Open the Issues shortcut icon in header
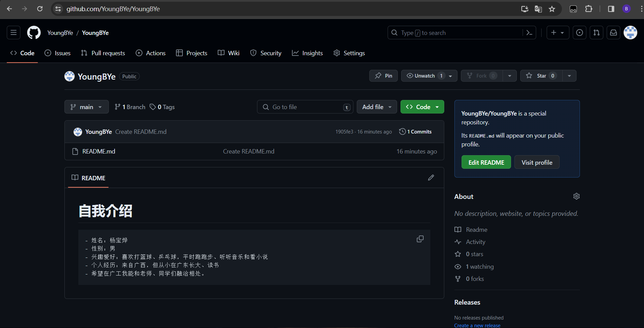644x328 pixels. tap(580, 33)
